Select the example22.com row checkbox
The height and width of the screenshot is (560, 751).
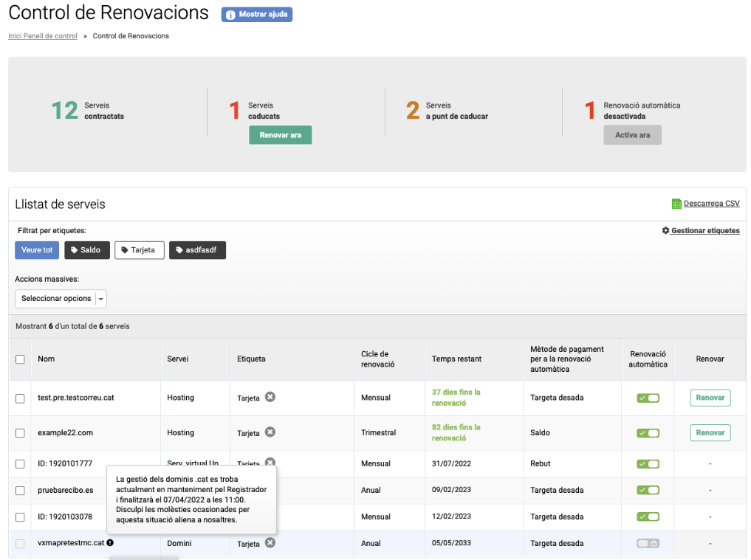[20, 433]
